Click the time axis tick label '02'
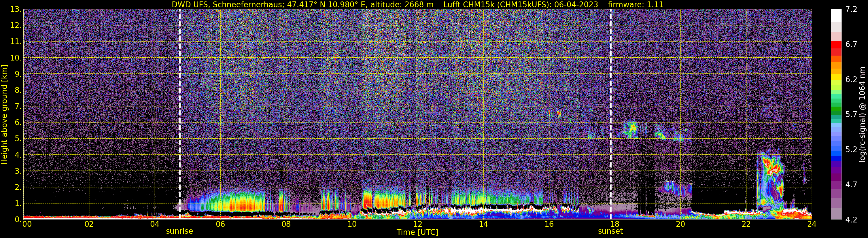 click(89, 224)
